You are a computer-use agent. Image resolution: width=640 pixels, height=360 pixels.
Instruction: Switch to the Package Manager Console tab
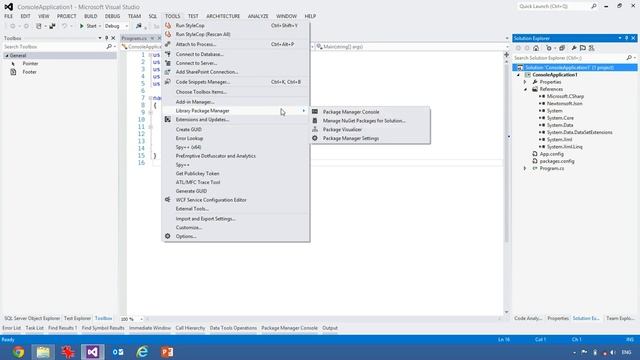coord(289,328)
